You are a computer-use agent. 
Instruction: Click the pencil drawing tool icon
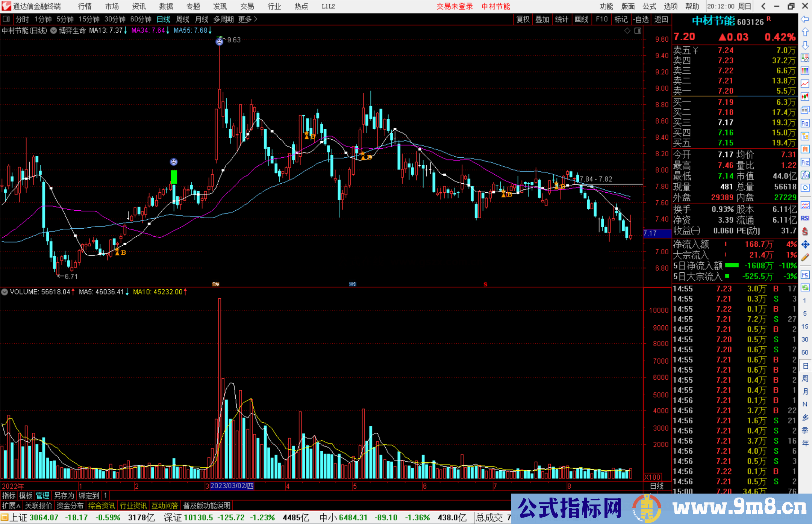pyautogui.click(x=805, y=257)
